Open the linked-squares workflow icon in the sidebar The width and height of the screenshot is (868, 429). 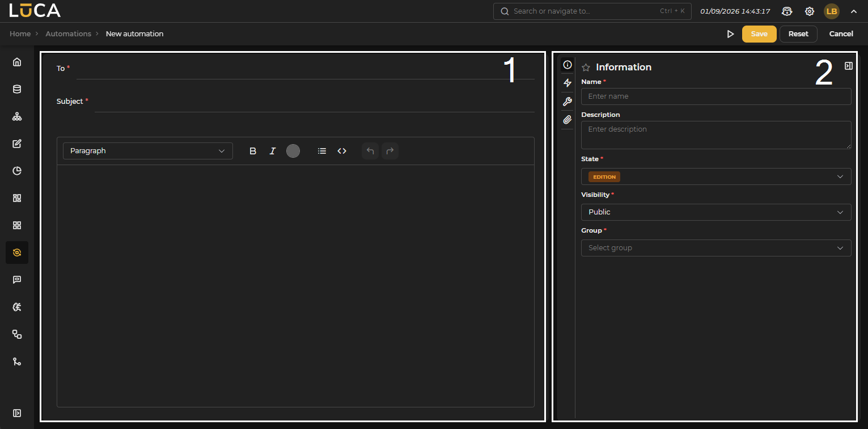click(17, 334)
